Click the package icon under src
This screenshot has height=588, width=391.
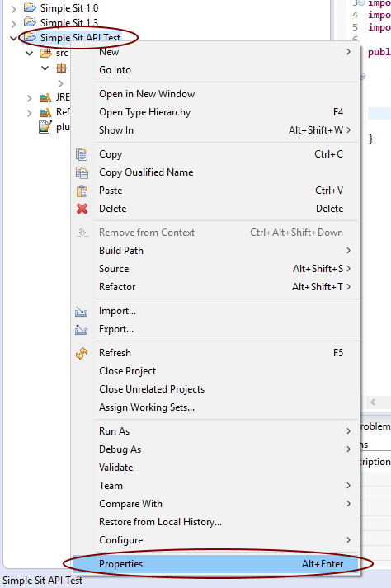coord(61,68)
